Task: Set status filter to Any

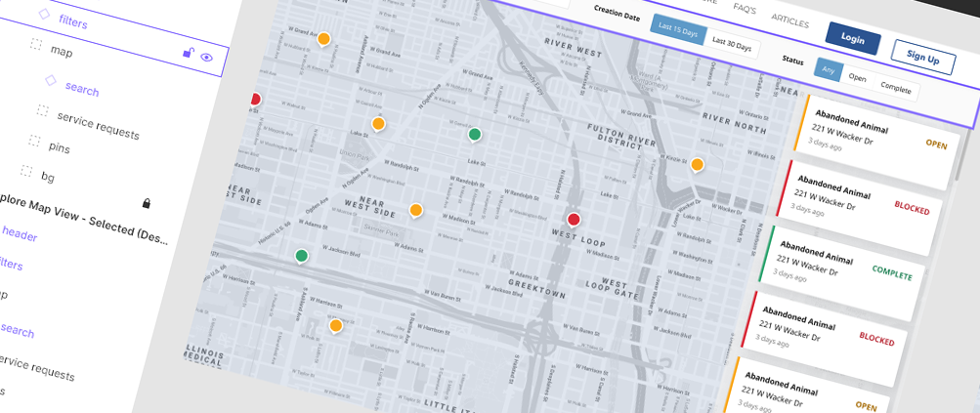Action: 829,70
